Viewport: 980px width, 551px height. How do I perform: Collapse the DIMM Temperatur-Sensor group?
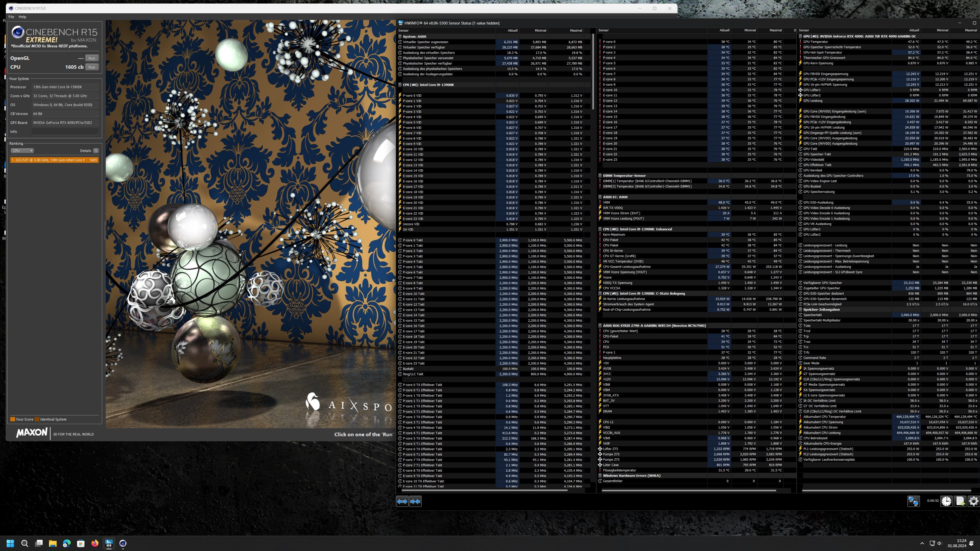pos(600,176)
